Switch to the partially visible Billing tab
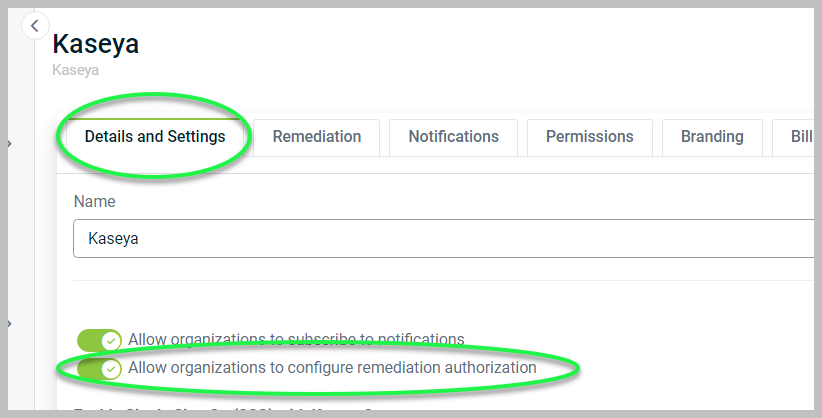Image resolution: width=822 pixels, height=418 pixels. [x=798, y=137]
